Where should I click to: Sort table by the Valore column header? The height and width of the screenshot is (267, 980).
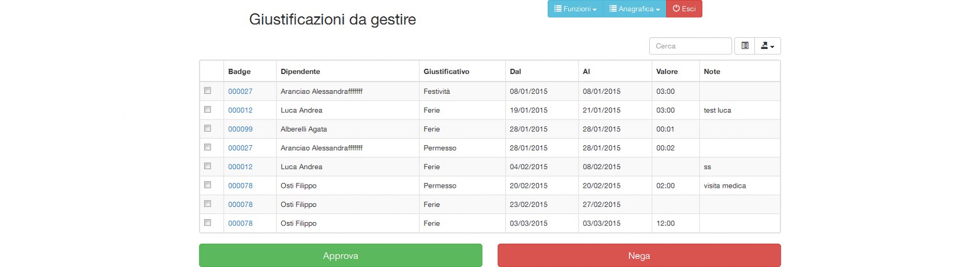tap(667, 72)
